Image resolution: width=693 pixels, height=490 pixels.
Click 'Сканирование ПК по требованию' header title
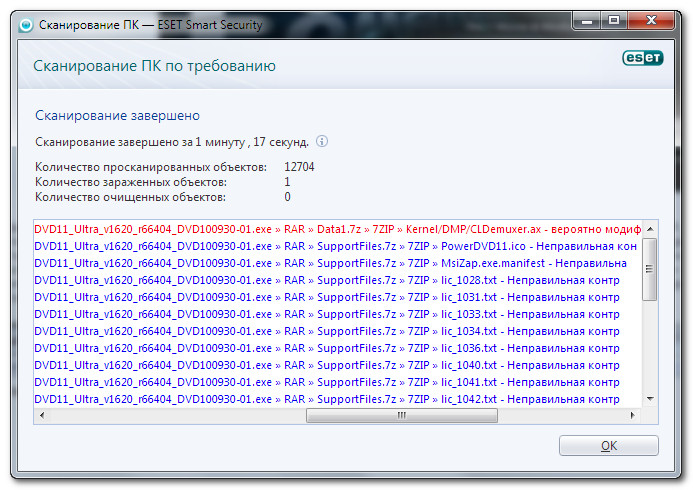tap(154, 66)
